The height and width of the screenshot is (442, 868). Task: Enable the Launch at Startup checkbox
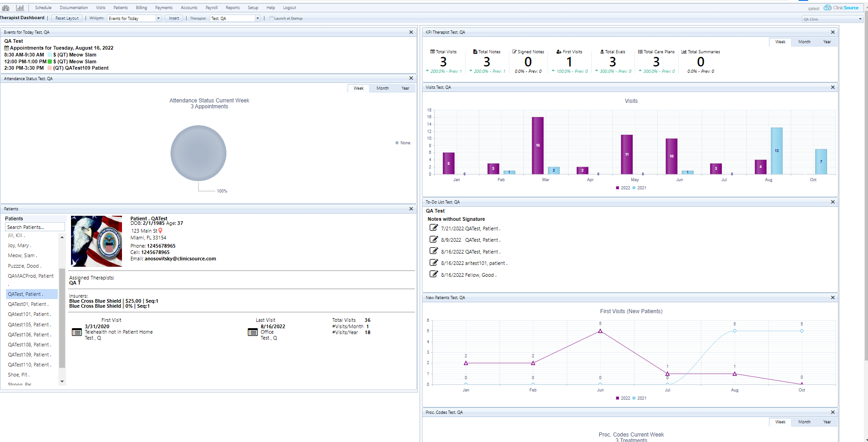pyautogui.click(x=271, y=18)
